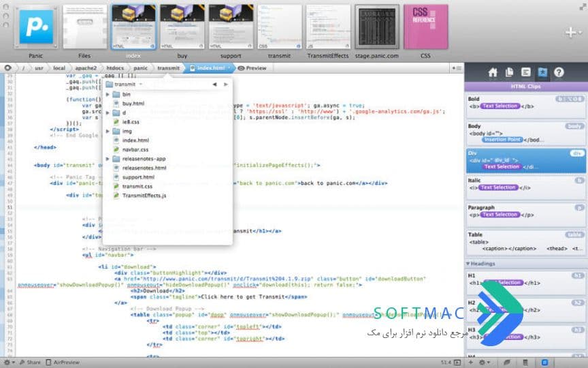Click the panic path segment

pyautogui.click(x=141, y=68)
